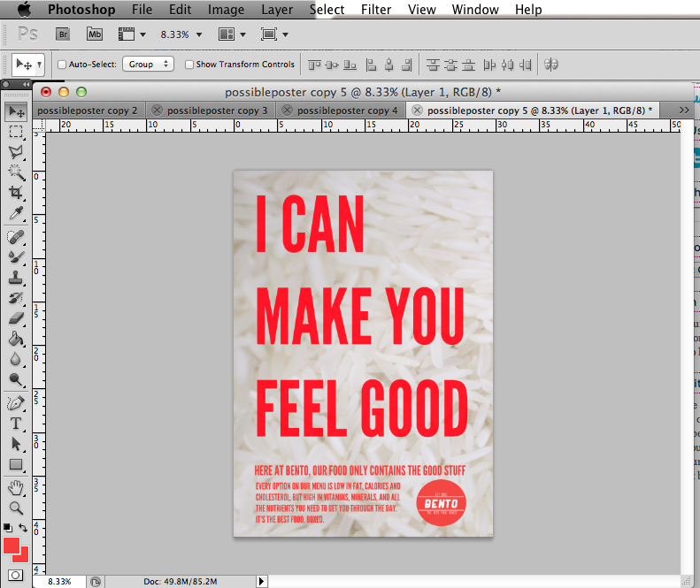Select the Brush tool
The height and width of the screenshot is (588, 700).
pyautogui.click(x=16, y=257)
